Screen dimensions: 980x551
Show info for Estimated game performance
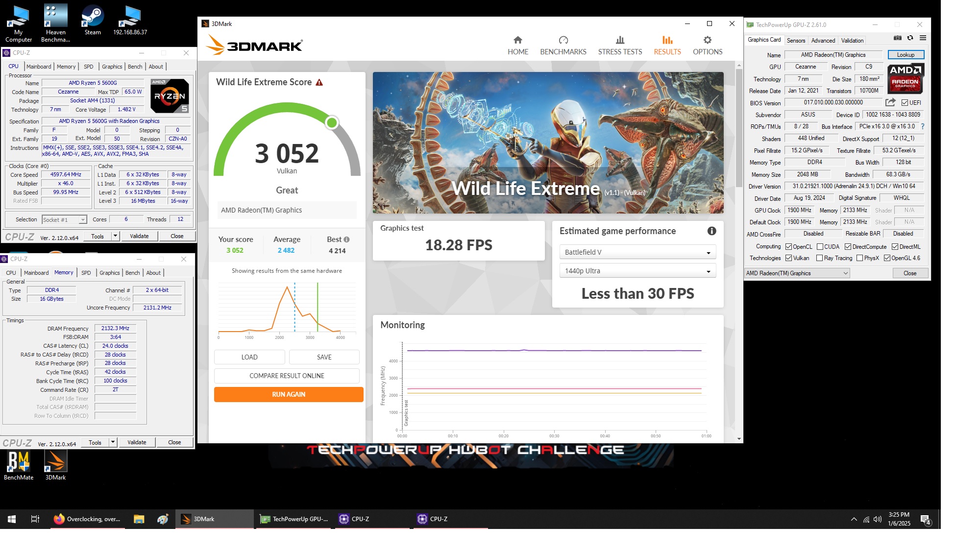pos(711,231)
